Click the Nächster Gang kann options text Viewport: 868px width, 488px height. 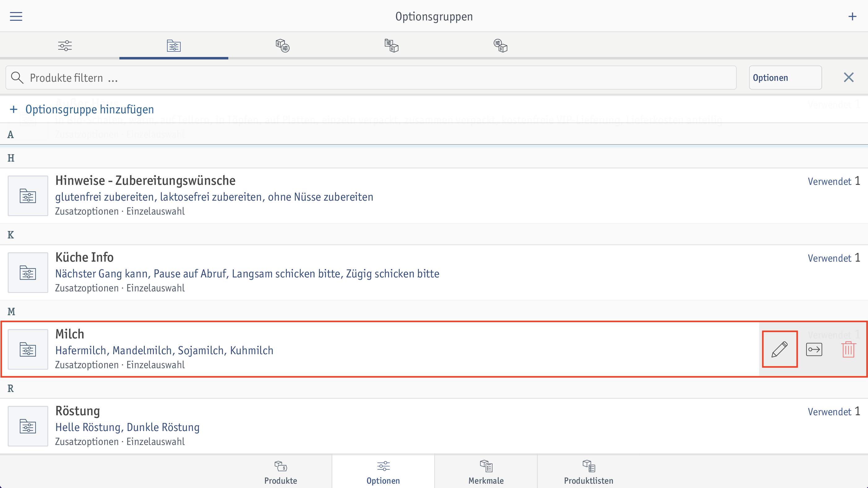(247, 273)
